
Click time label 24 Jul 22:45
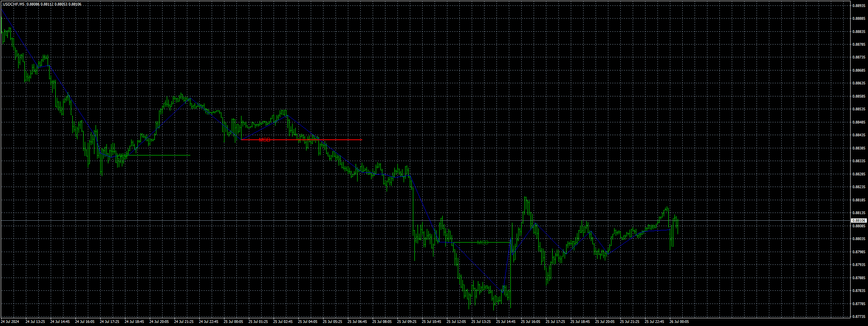click(209, 322)
